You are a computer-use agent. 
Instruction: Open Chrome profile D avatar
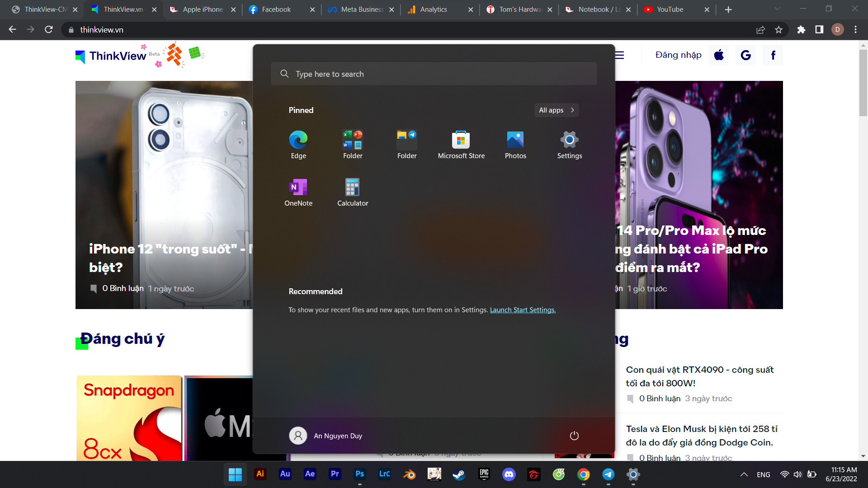[x=837, y=29]
